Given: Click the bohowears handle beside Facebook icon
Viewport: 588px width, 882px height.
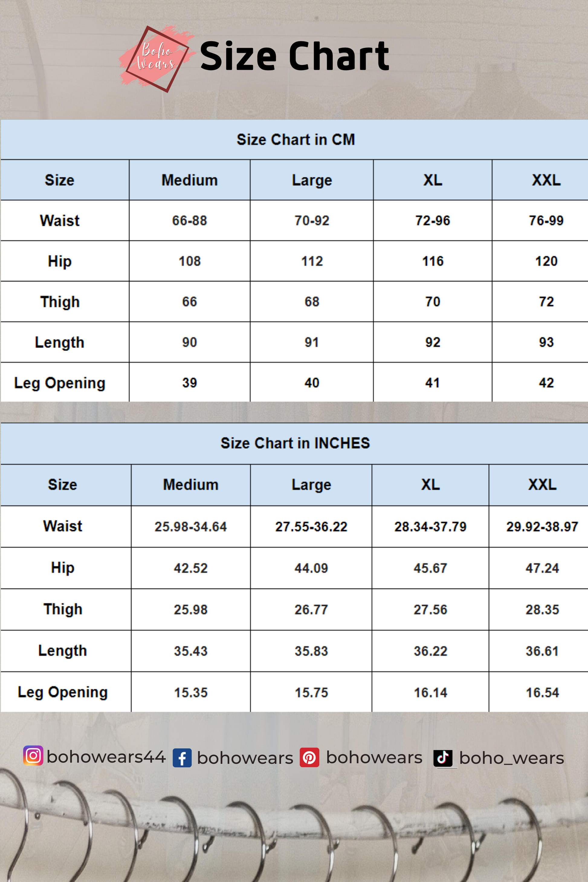Looking at the screenshot, I should tap(245, 758).
